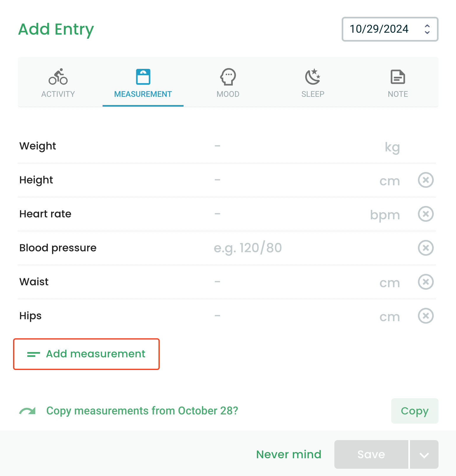Screen dimensions: 456x476
Task: Remove the Waist measurement row
Action: point(426,282)
